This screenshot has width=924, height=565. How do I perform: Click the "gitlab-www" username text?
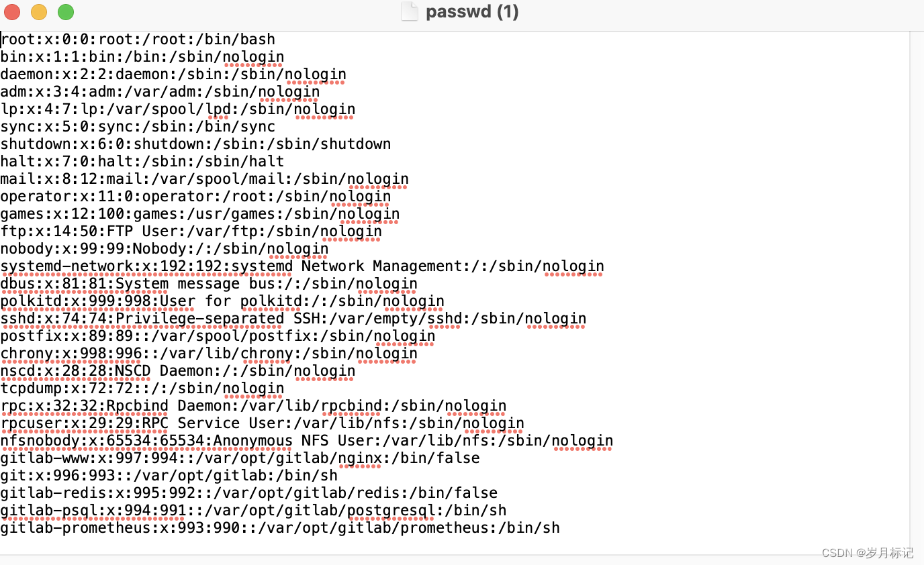[x=40, y=458]
